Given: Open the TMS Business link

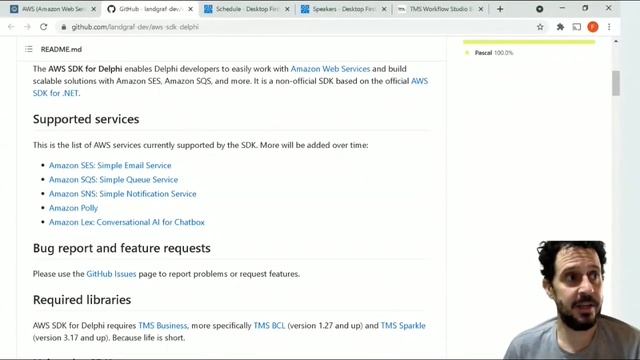Looking at the screenshot, I should click(x=162, y=326).
